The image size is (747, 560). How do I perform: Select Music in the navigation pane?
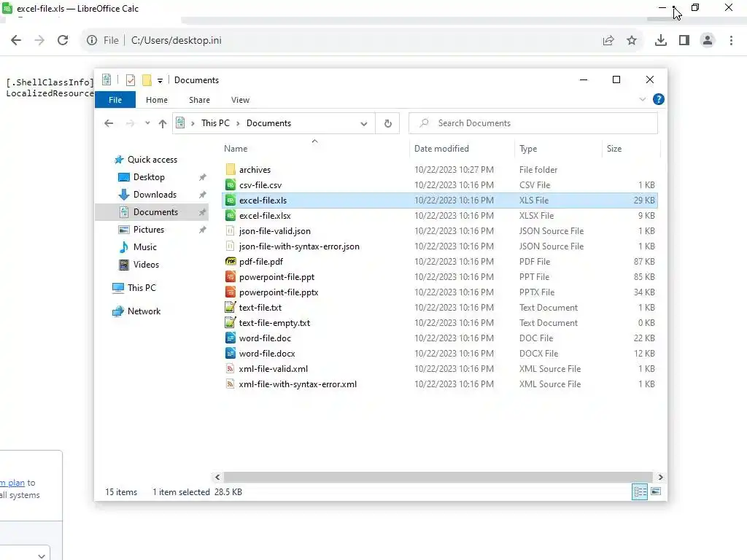click(x=145, y=247)
